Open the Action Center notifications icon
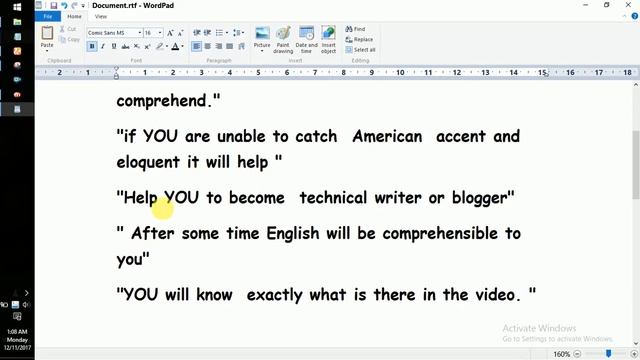The width and height of the screenshot is (640, 360). tap(17, 316)
